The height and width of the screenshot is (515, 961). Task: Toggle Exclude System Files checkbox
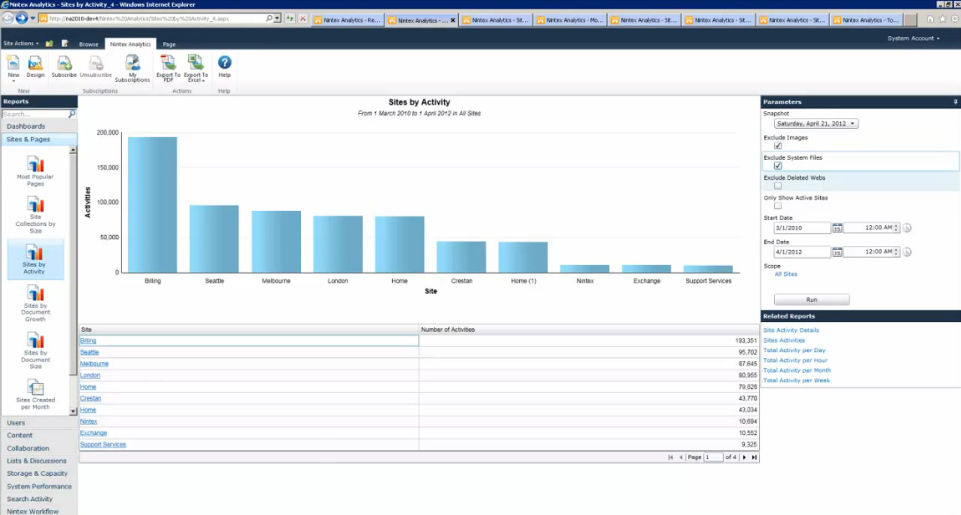coord(778,166)
